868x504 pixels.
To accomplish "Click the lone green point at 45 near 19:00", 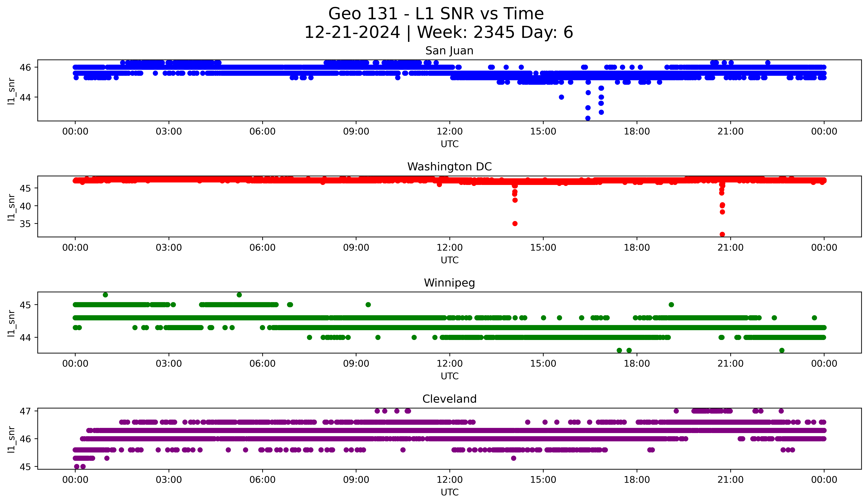I will click(x=671, y=305).
